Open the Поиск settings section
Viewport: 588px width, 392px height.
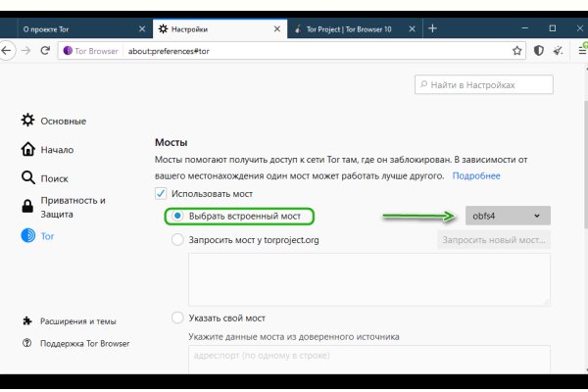click(x=55, y=178)
